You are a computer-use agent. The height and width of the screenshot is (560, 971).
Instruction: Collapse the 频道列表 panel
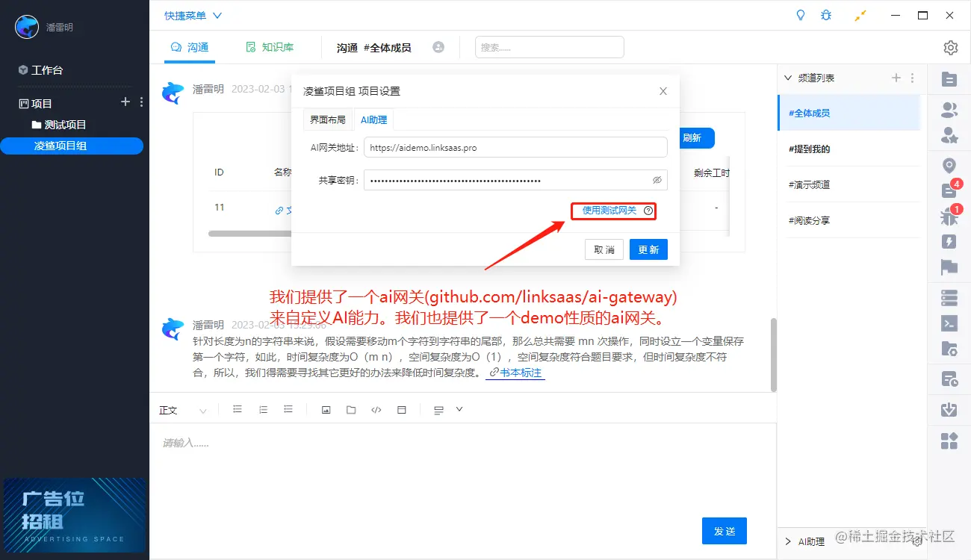pyautogui.click(x=787, y=78)
